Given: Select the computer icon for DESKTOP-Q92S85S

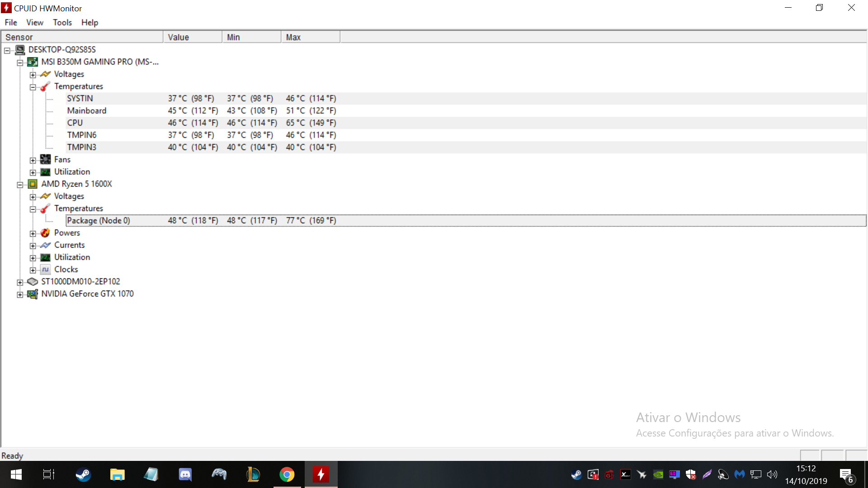Looking at the screenshot, I should click(20, 49).
